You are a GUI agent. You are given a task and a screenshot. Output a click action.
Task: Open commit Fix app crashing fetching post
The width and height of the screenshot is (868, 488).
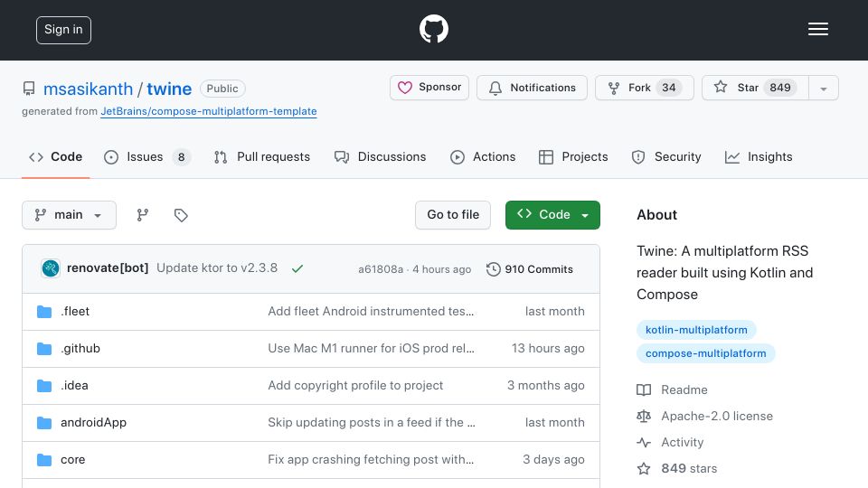pos(371,460)
